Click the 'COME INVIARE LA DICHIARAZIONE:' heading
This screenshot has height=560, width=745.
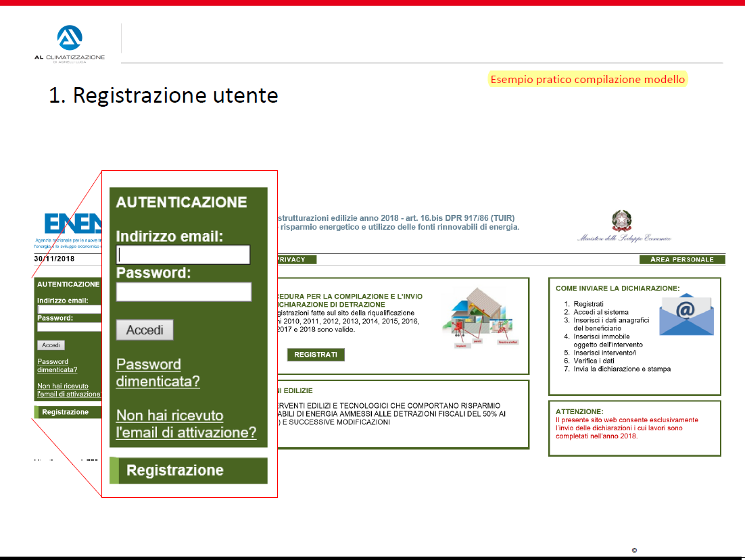[x=618, y=288]
